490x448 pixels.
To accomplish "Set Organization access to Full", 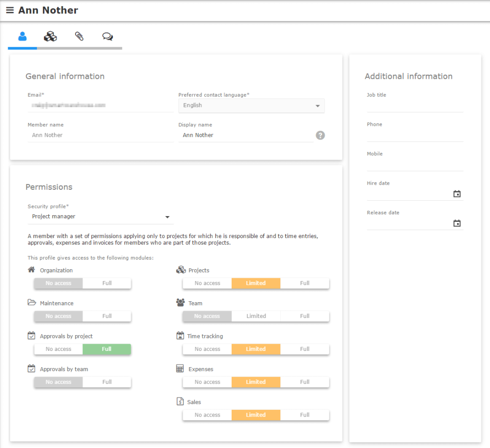I will coord(107,283).
